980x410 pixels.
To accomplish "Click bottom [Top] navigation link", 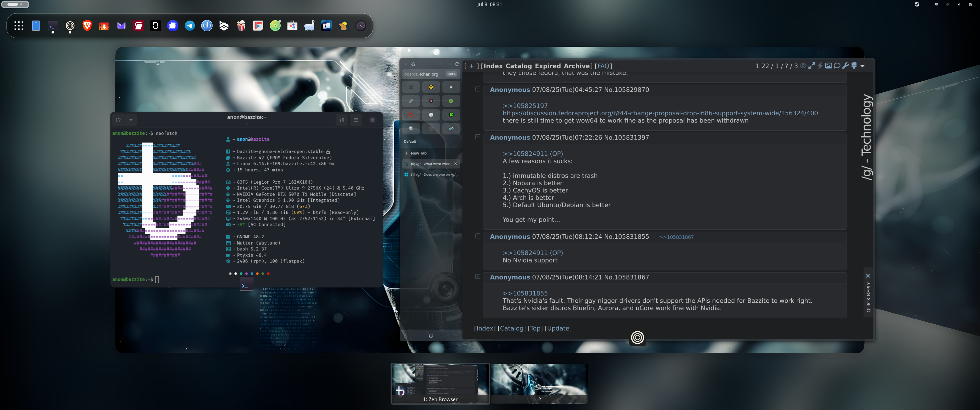I will click(x=535, y=328).
